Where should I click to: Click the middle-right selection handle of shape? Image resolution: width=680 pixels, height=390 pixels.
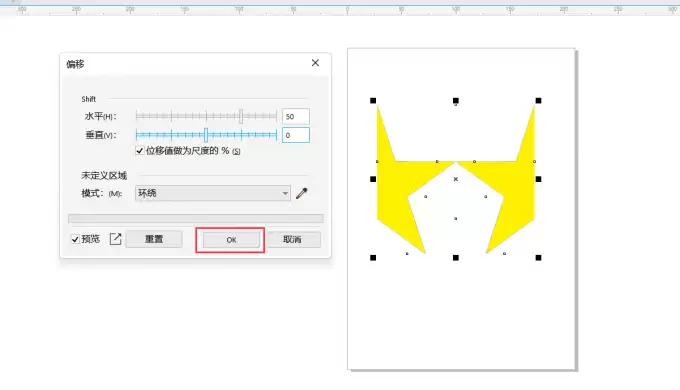coord(538,179)
